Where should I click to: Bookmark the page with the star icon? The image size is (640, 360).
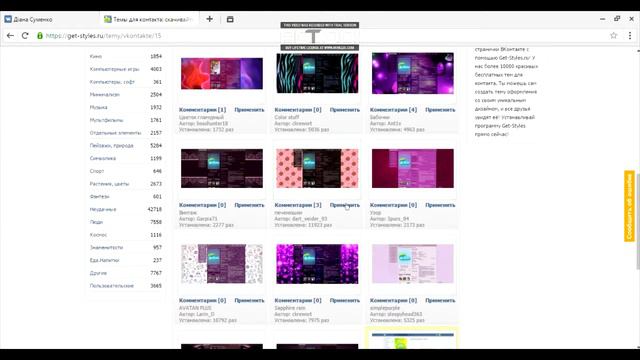(x=613, y=36)
